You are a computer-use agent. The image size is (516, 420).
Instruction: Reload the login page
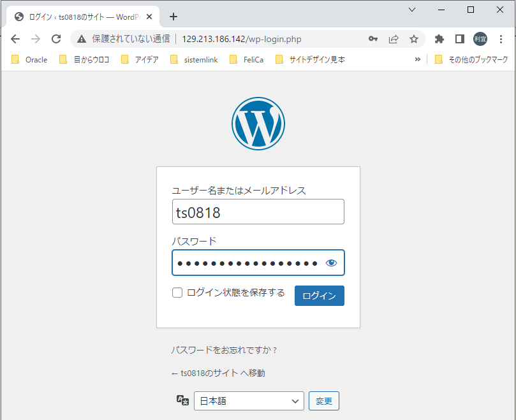pyautogui.click(x=56, y=39)
